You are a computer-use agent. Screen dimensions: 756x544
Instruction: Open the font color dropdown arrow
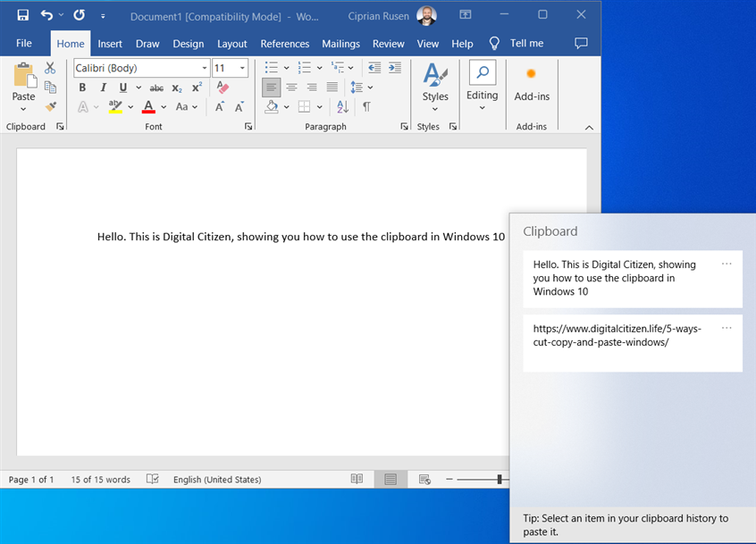[164, 107]
